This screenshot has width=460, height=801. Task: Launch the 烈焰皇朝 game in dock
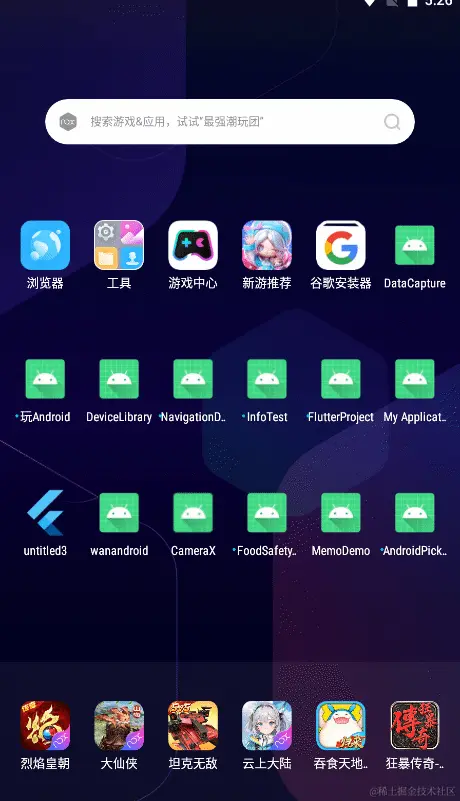click(x=45, y=725)
